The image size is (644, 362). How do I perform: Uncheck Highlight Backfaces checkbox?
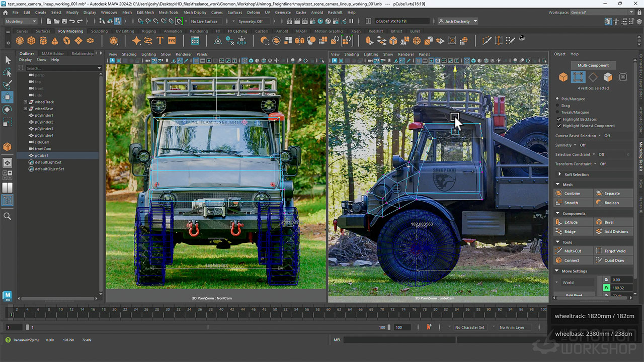point(558,119)
